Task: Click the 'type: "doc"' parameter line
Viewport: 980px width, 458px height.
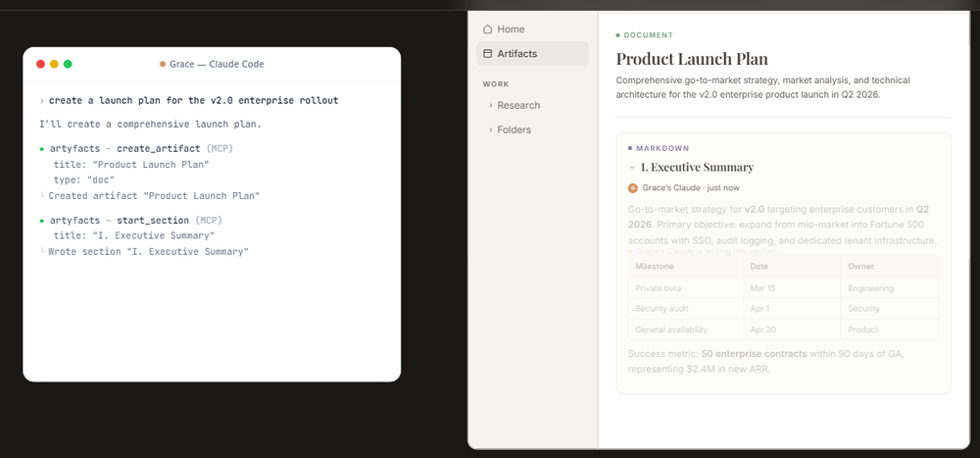Action: [84, 180]
